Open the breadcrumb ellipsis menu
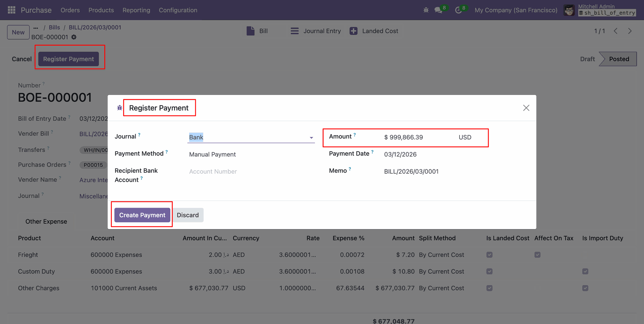 point(36,28)
